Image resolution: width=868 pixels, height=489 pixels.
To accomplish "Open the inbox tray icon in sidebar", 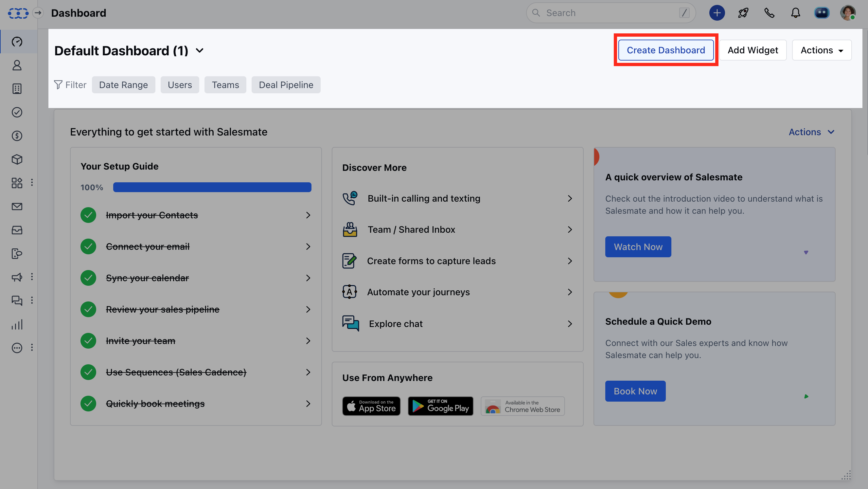I will pos(17,230).
